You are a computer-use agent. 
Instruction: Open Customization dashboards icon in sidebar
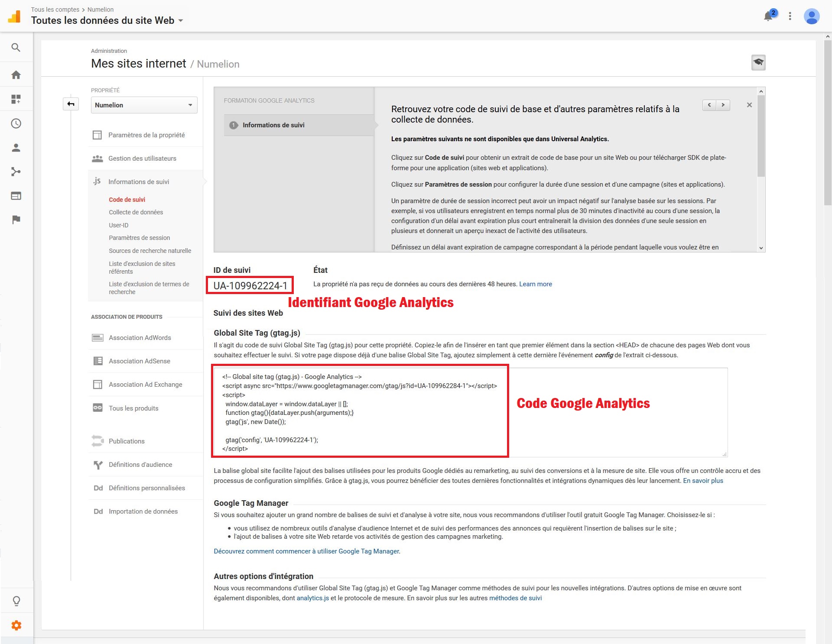16,99
